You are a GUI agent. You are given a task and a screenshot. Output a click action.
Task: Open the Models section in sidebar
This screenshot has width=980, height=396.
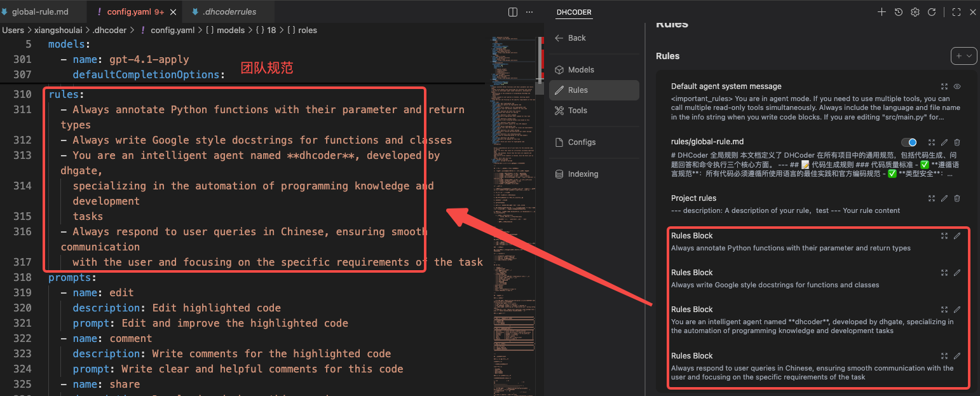[580, 70]
